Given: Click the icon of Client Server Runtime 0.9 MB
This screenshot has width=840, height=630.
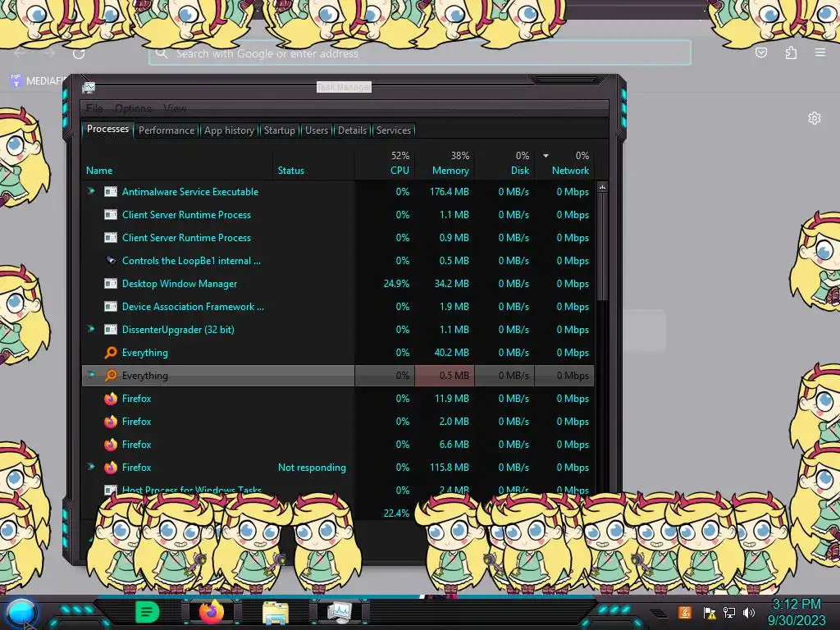Looking at the screenshot, I should tap(111, 238).
